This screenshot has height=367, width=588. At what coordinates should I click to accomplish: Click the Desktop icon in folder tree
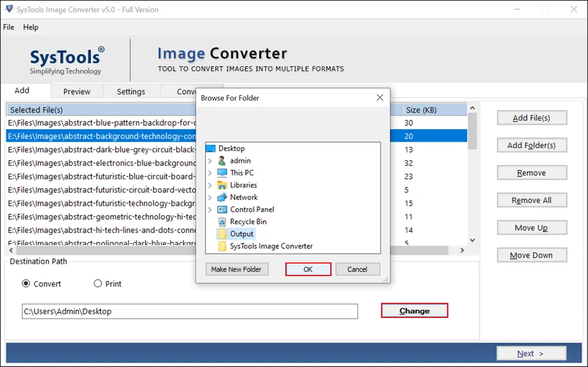pos(211,149)
